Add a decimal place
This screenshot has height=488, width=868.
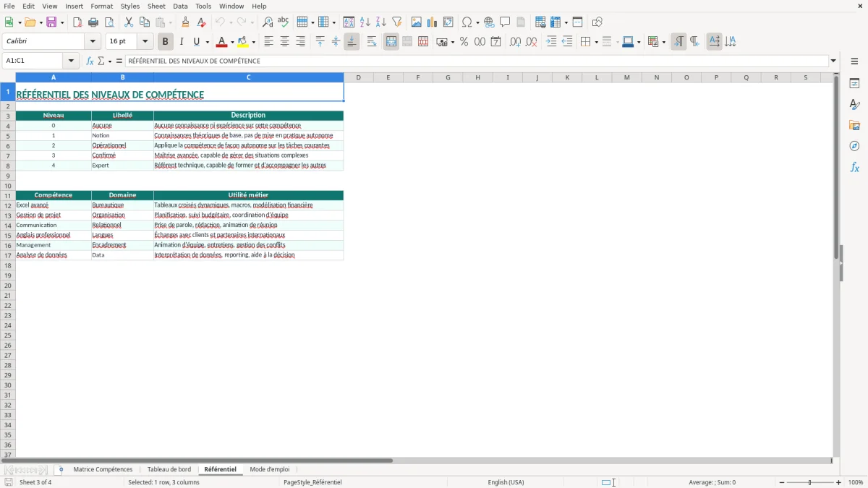tap(515, 42)
